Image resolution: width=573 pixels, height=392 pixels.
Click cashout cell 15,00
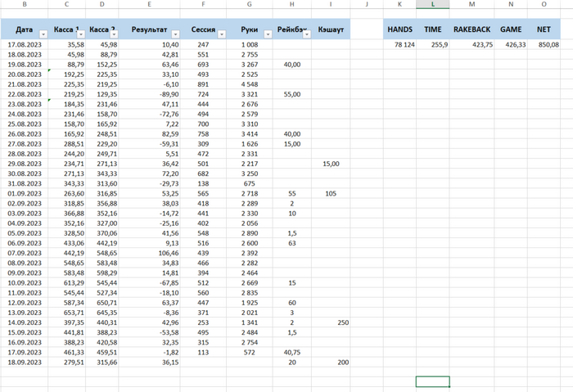pos(331,164)
